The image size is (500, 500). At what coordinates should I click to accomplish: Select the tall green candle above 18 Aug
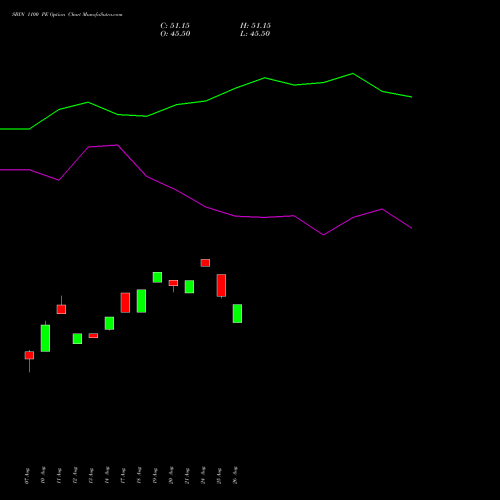141,301
